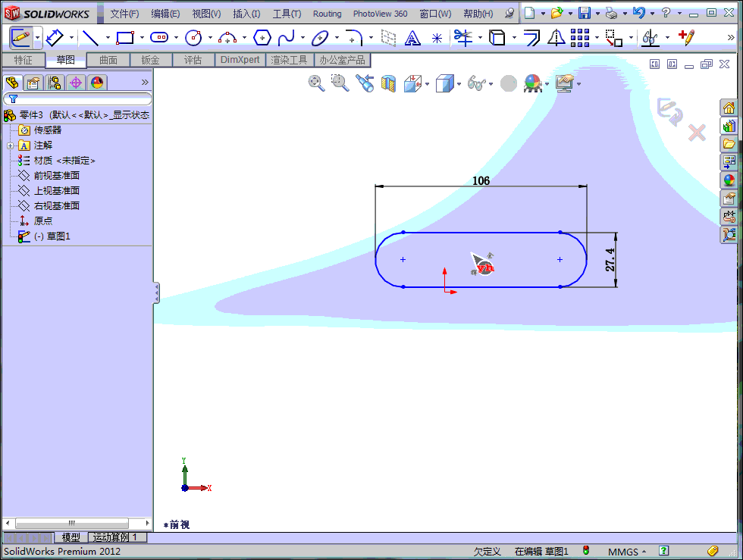Open the PropertyManager tab

(33, 83)
